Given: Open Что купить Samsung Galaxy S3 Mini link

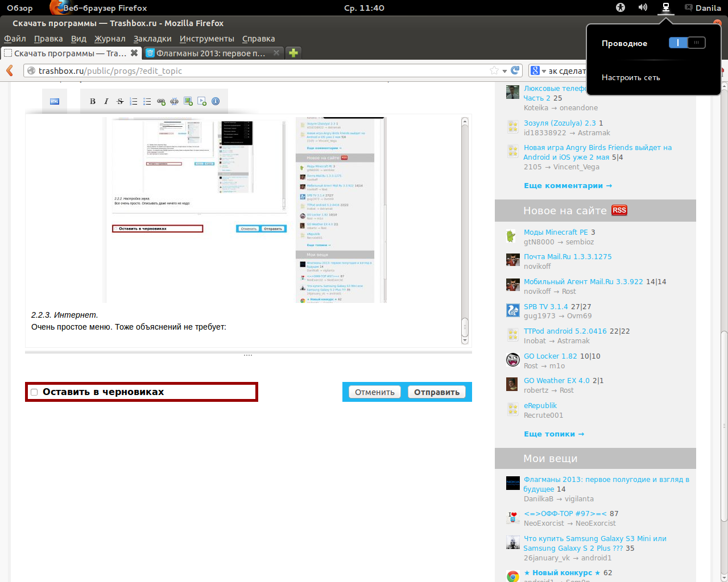Looking at the screenshot, I should point(595,543).
